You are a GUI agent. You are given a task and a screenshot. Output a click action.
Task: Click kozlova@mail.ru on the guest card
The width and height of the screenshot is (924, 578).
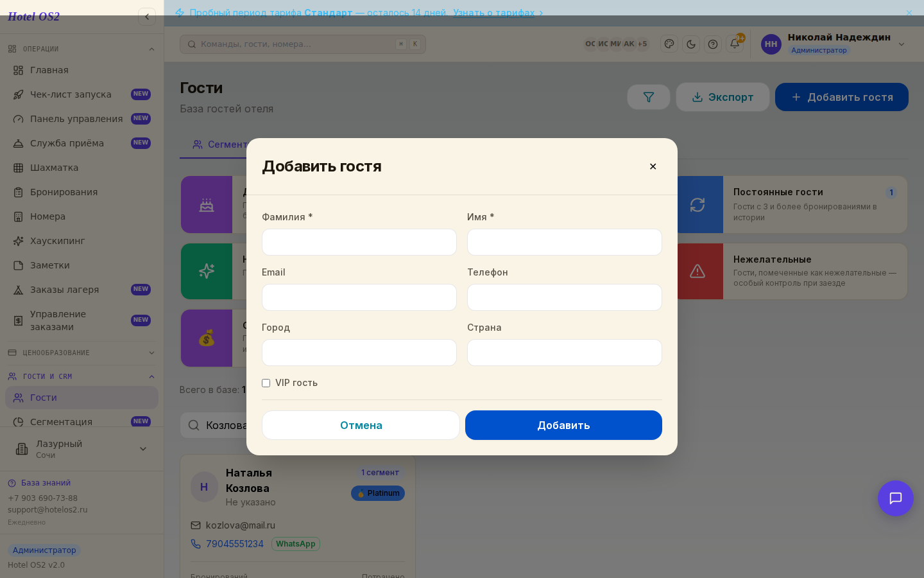tap(241, 525)
